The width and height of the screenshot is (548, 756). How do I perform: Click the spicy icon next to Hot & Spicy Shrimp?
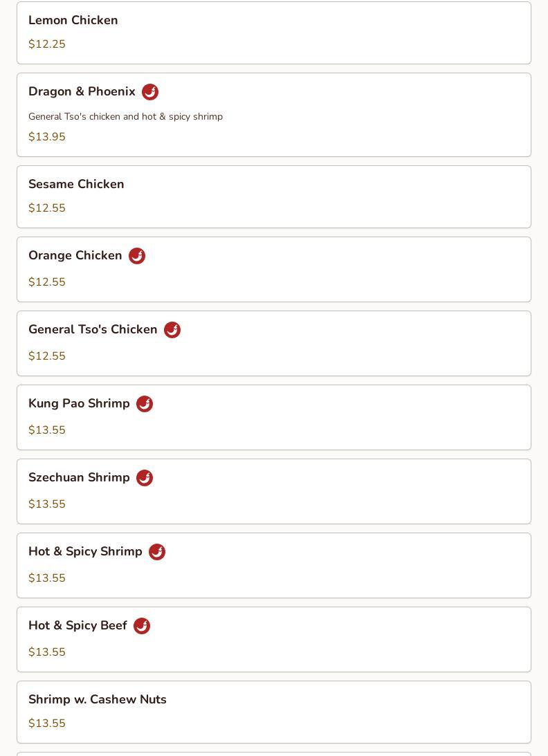coord(157,551)
